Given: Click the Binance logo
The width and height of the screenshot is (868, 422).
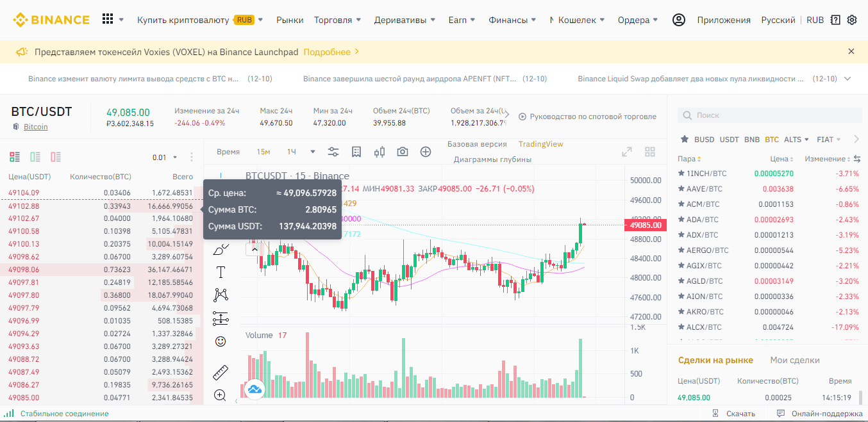Looking at the screenshot, I should (x=52, y=20).
